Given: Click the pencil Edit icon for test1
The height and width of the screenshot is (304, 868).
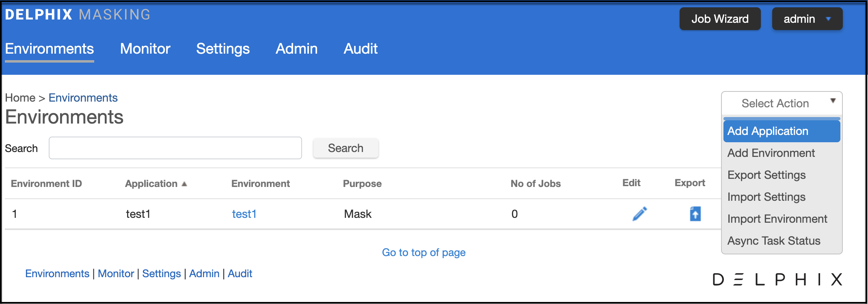Looking at the screenshot, I should point(639,214).
